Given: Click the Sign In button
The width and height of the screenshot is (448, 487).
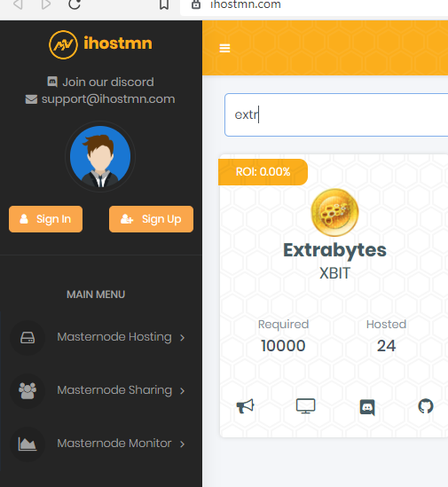Looking at the screenshot, I should point(45,219).
